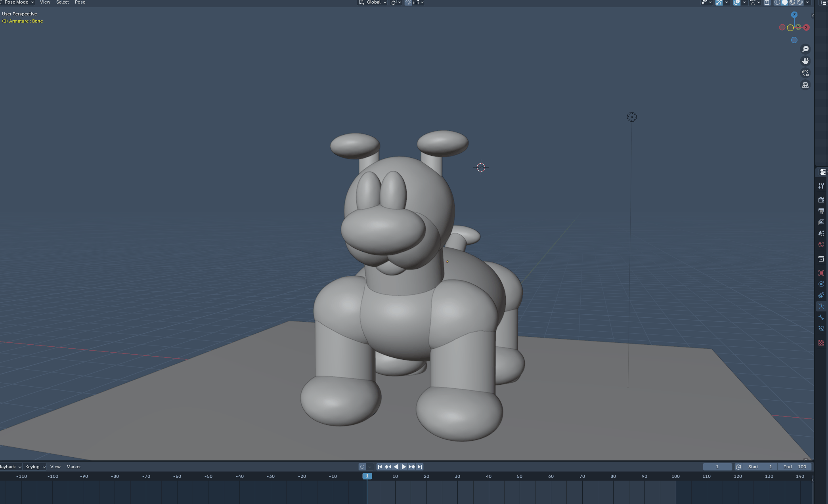This screenshot has width=828, height=504.
Task: Show the viewport sidebar arrow
Action: pos(813,16)
